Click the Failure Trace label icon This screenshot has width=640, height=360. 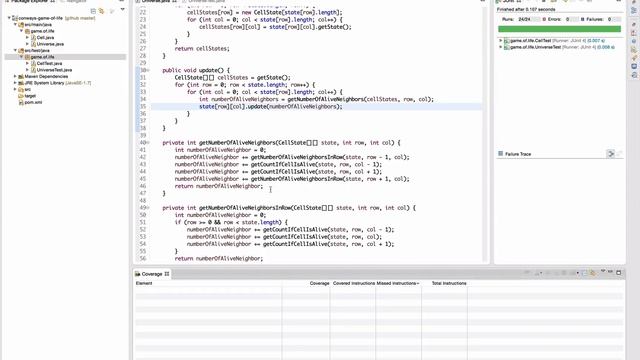click(x=500, y=154)
